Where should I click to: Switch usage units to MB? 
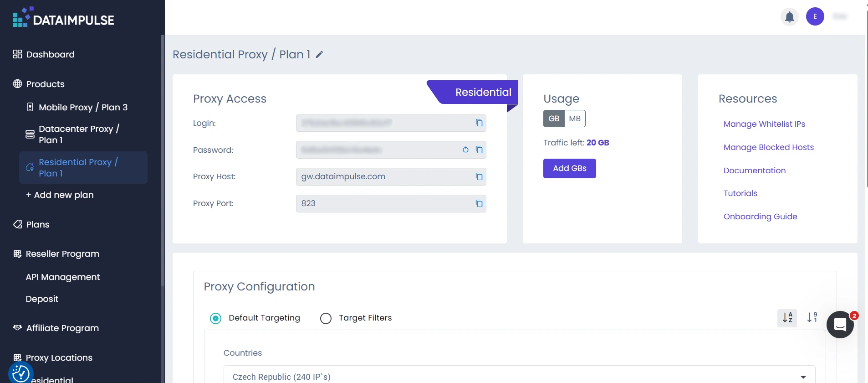click(575, 119)
